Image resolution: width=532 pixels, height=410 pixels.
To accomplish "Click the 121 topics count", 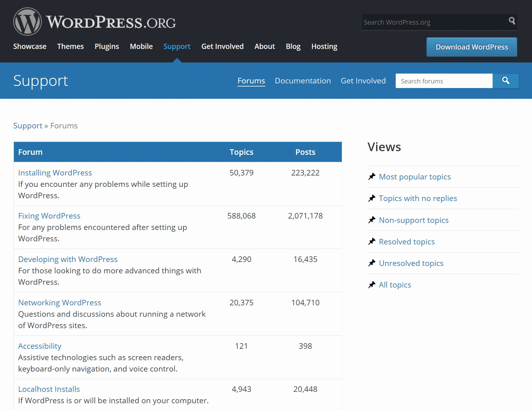I will [242, 346].
